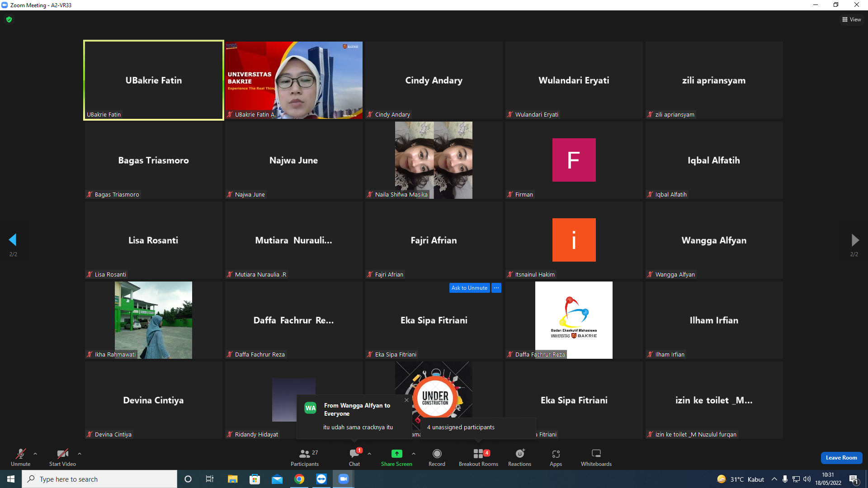Open Google Chrome from taskbar
The width and height of the screenshot is (868, 488).
pos(299,479)
